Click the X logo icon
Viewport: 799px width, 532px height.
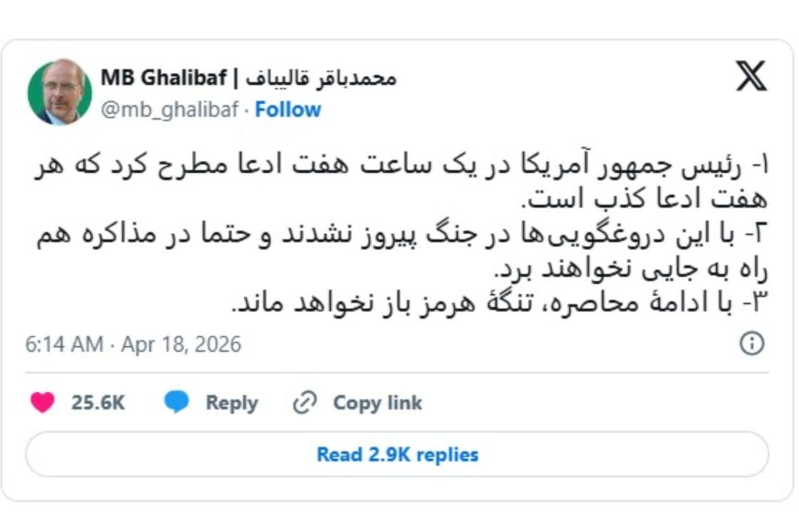tap(751, 76)
